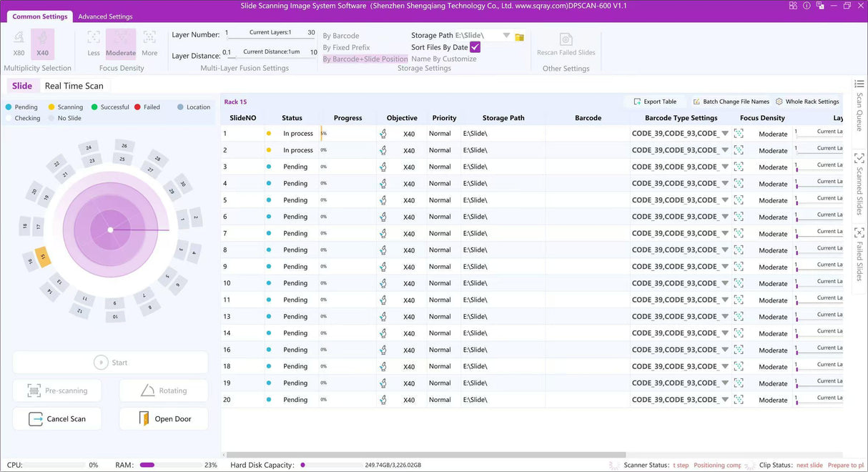The width and height of the screenshot is (868, 472).
Task: Click focus density icon for slide 3
Action: coord(739,167)
